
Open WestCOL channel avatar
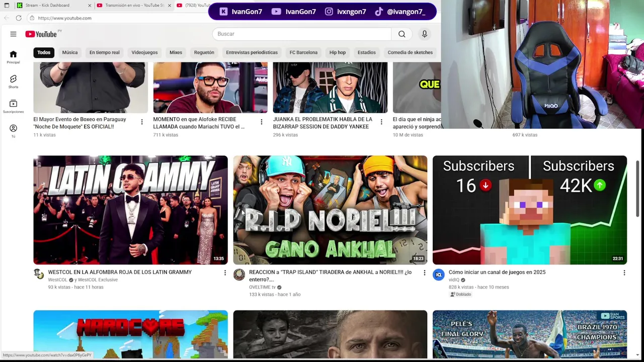(39, 274)
